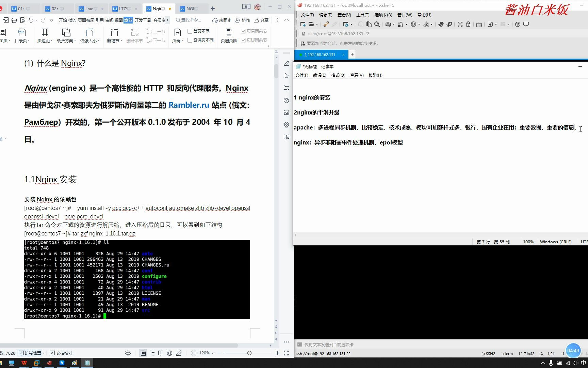
Task: Click the find magnifier icon in Xshell
Action: click(377, 24)
